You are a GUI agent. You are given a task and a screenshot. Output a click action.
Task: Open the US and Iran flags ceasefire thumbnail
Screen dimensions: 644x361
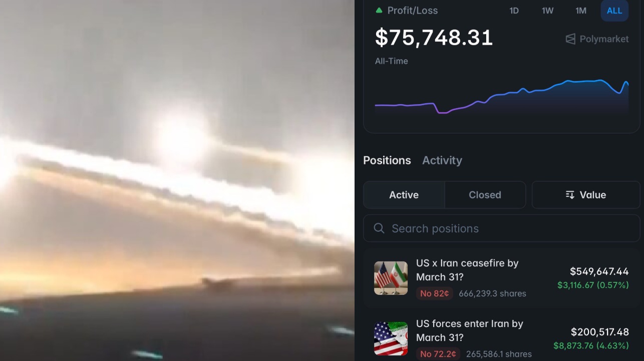coord(391,278)
